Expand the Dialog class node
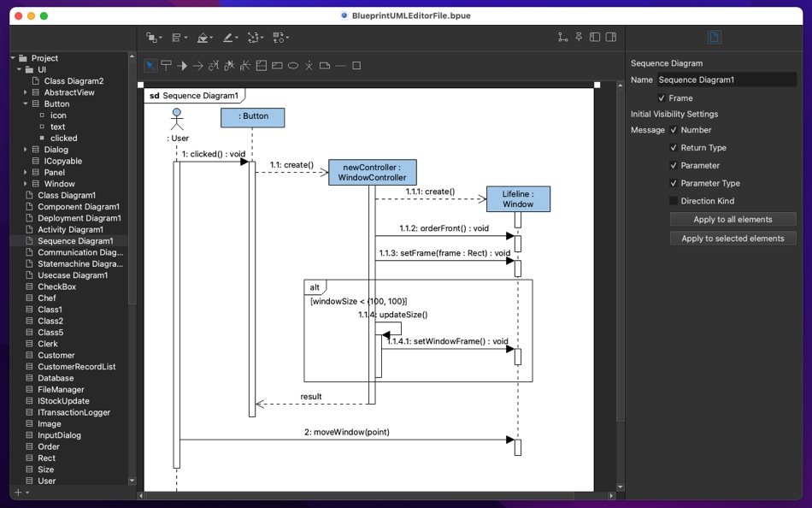Image resolution: width=812 pixels, height=508 pixels. pyautogui.click(x=26, y=150)
